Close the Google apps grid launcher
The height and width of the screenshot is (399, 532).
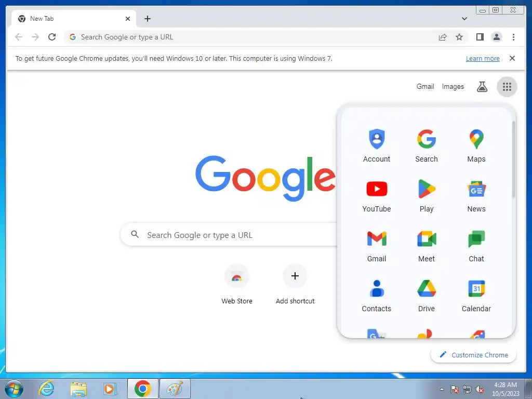tap(507, 87)
